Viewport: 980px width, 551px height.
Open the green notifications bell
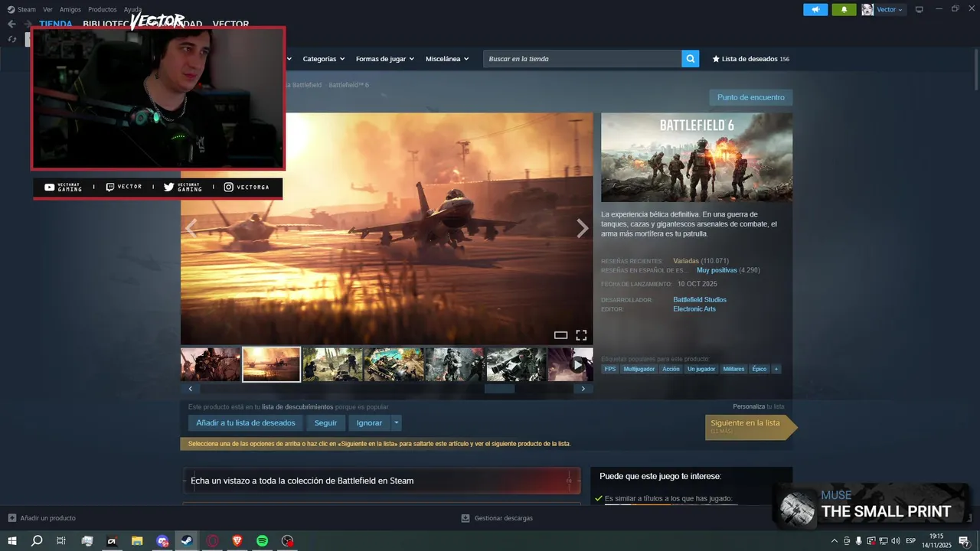click(844, 9)
